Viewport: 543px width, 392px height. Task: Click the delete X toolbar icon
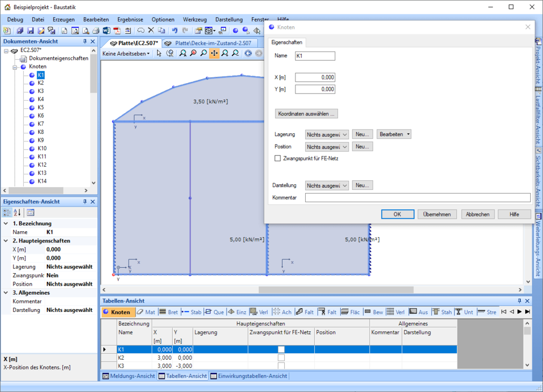pos(151,31)
